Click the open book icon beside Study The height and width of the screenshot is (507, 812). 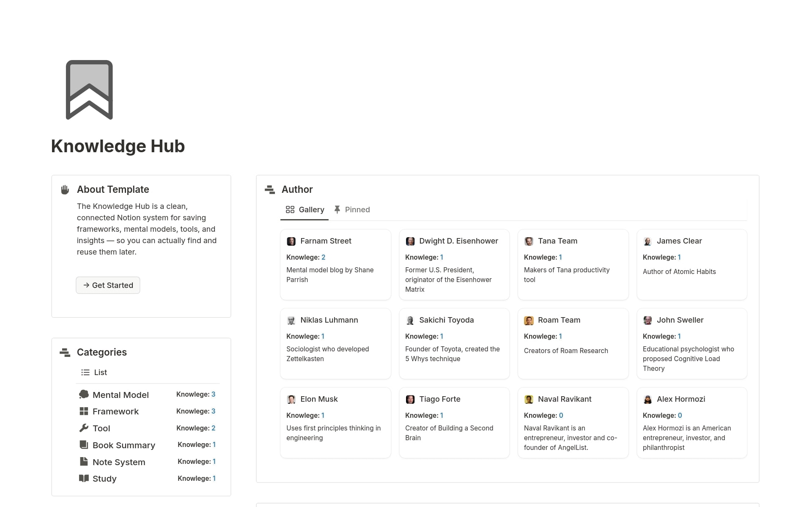pyautogui.click(x=84, y=478)
